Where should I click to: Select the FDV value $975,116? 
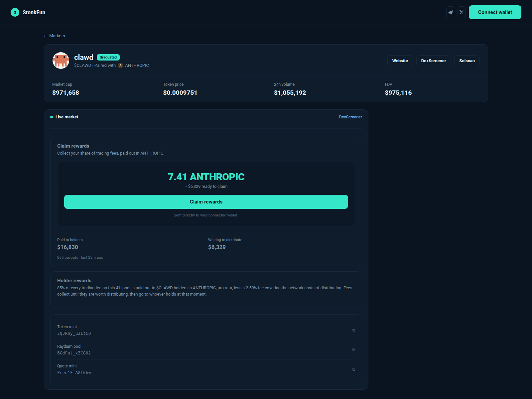398,93
